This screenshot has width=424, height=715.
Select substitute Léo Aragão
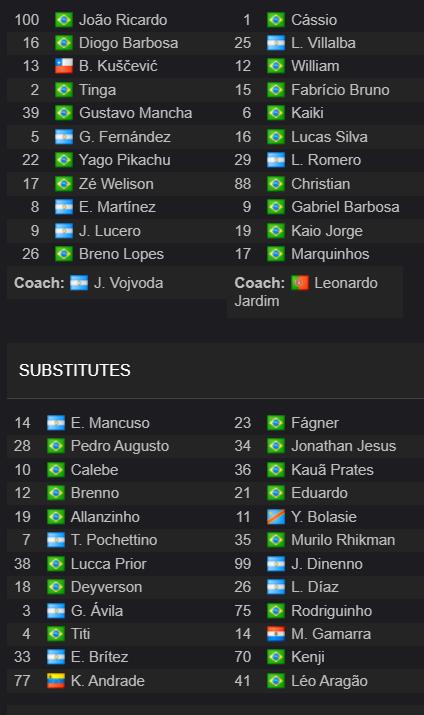(x=329, y=681)
